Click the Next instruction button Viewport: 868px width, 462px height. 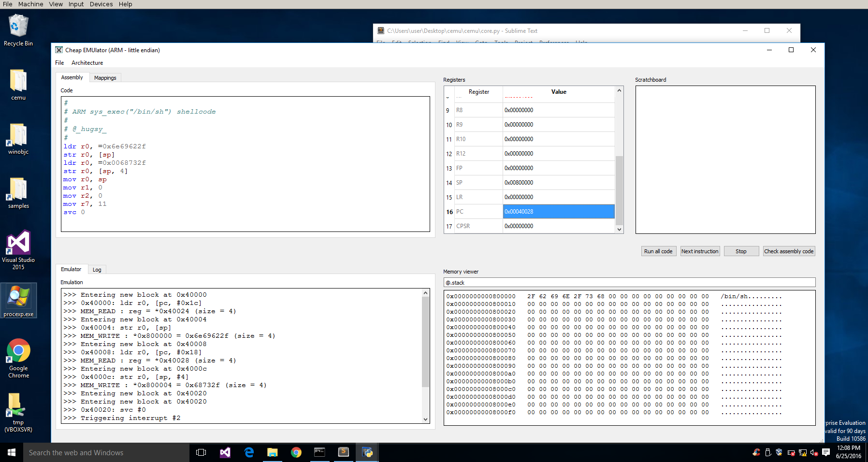tap(700, 251)
